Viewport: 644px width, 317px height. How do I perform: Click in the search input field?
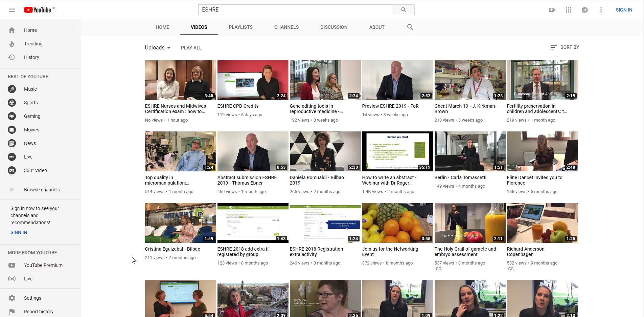(295, 10)
